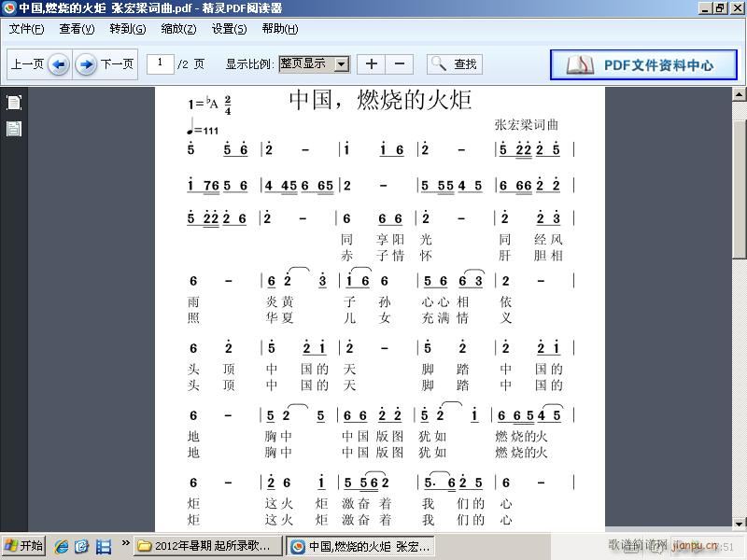Screen dimensions: 747x560
Task: Select the page view icon in sidebar
Action: (x=12, y=103)
